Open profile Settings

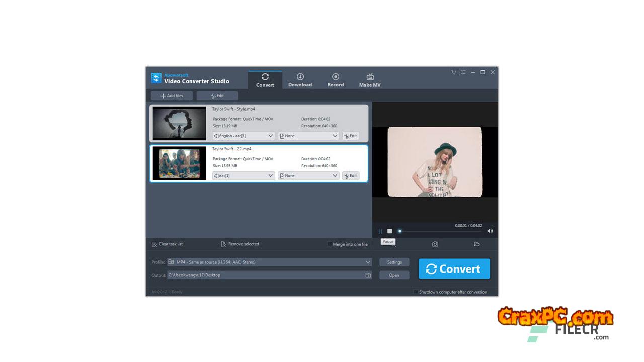pyautogui.click(x=394, y=262)
